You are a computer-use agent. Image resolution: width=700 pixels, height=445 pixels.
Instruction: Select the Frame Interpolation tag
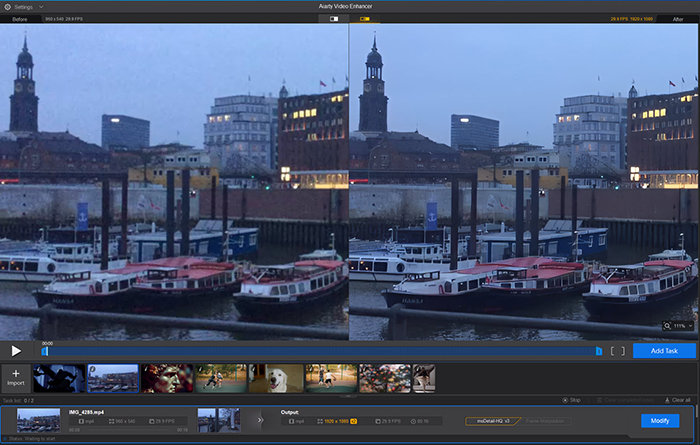coord(547,421)
